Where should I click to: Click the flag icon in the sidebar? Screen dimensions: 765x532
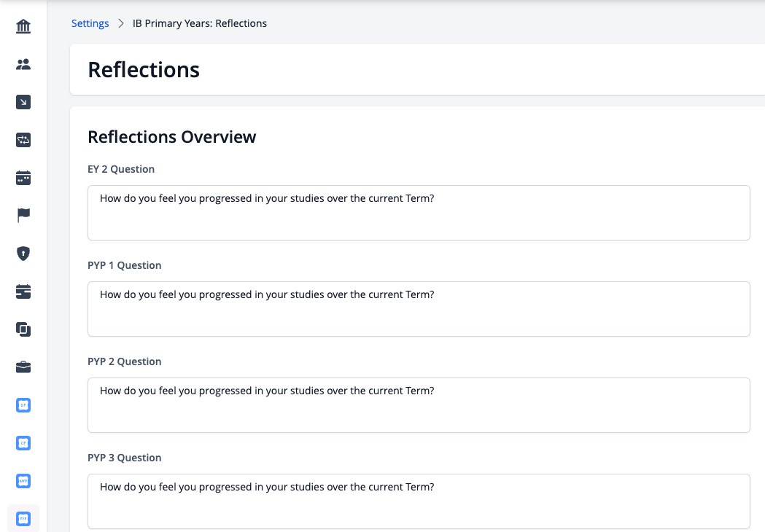pyautogui.click(x=23, y=215)
